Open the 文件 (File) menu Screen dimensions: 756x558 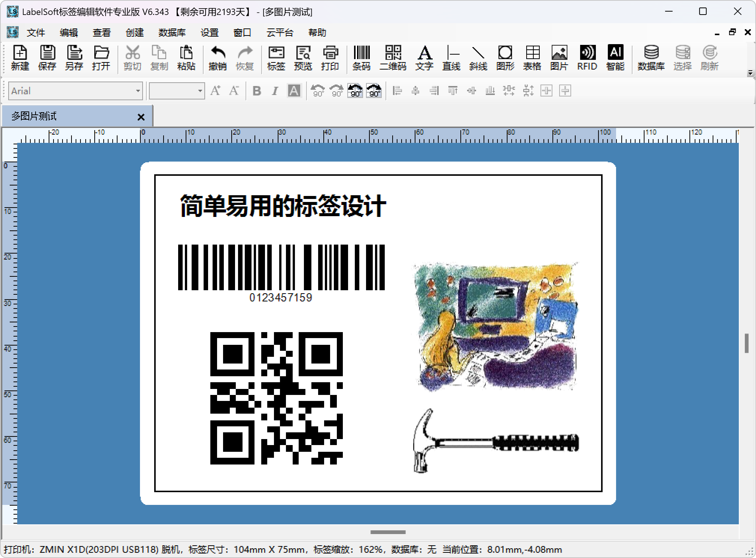(x=36, y=33)
